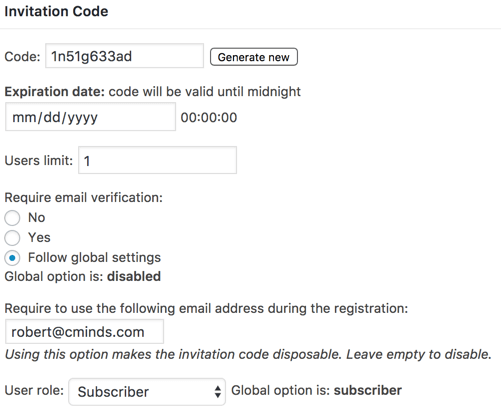Click the 'User role:' label
Screen dimensions: 501x420
(x=34, y=390)
